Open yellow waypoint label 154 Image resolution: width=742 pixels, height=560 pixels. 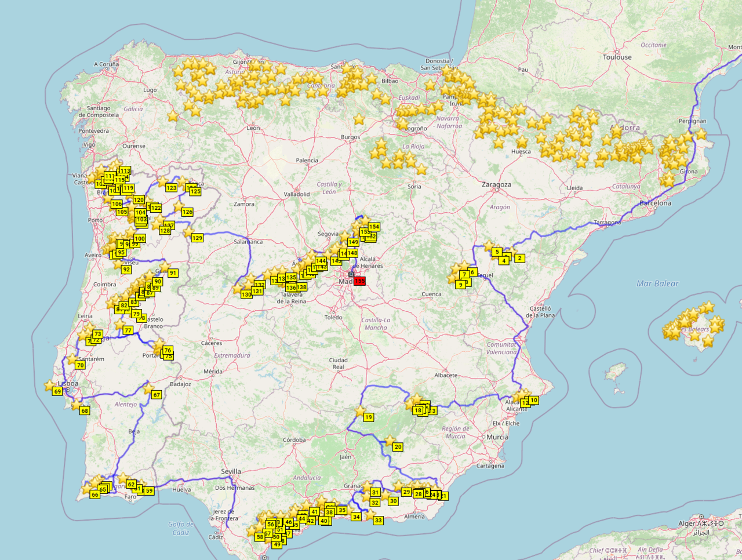pos(374,227)
